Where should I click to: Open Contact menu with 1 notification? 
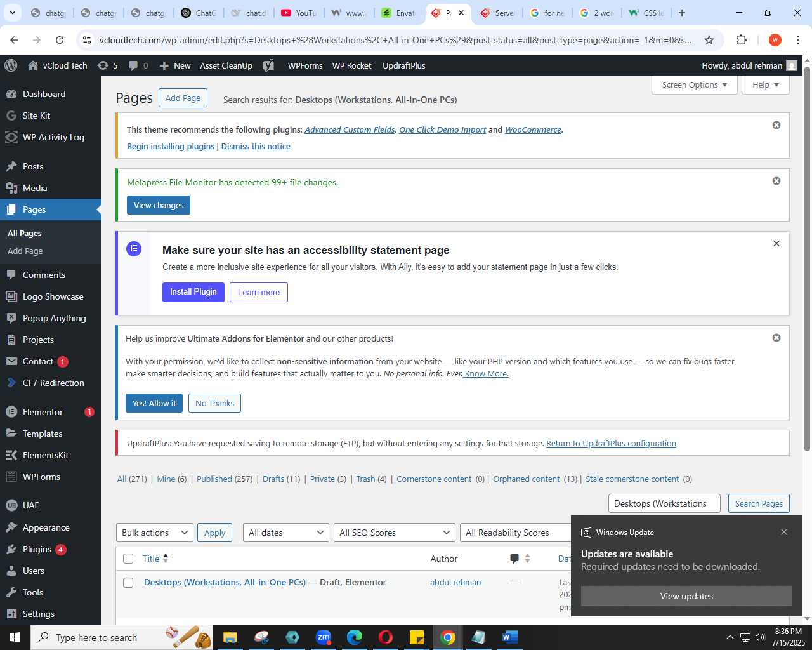pyautogui.click(x=38, y=361)
